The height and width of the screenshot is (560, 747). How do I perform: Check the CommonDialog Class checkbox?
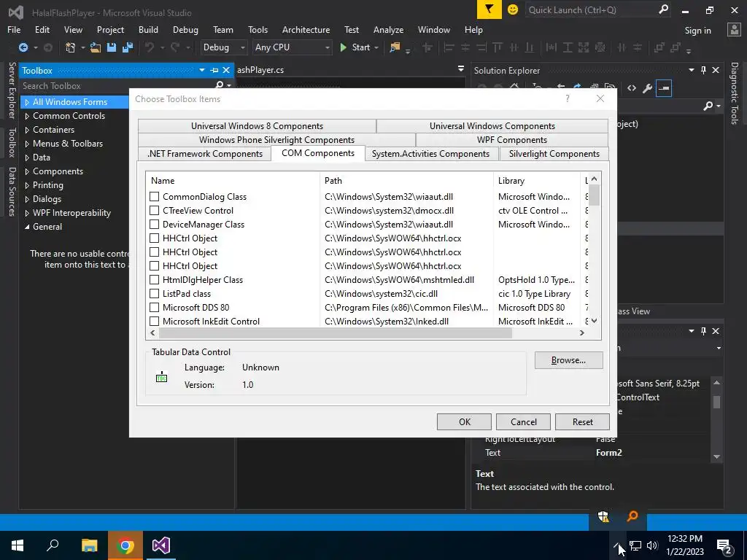coord(155,197)
